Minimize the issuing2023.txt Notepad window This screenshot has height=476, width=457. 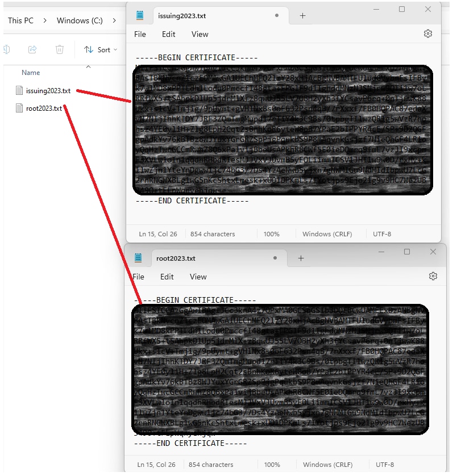pyautogui.click(x=376, y=10)
